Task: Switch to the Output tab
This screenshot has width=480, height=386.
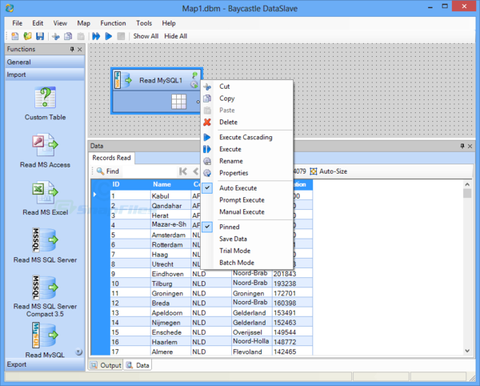Action: (106, 365)
